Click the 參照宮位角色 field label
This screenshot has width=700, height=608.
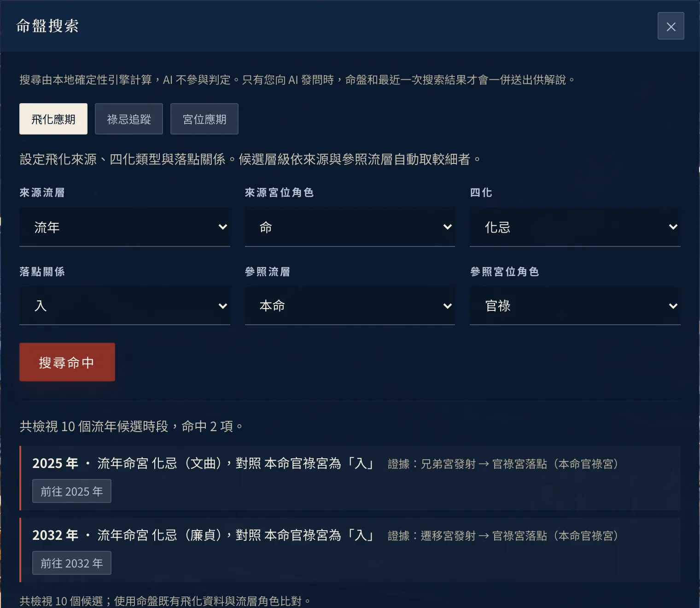click(504, 272)
